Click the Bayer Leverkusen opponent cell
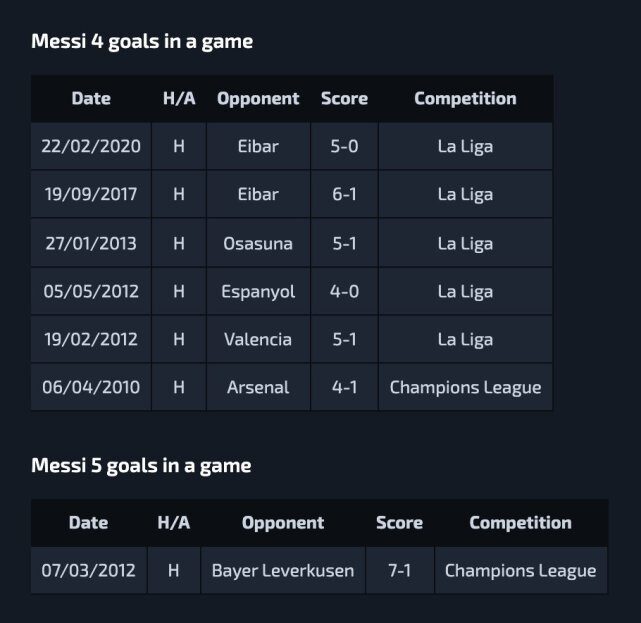This screenshot has width=641, height=623. tap(283, 571)
